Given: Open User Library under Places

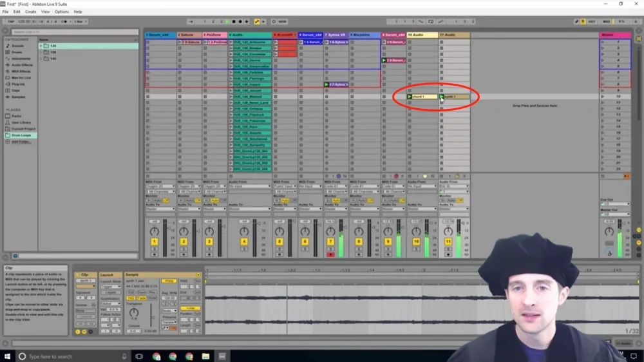Looking at the screenshot, I should (21, 122).
